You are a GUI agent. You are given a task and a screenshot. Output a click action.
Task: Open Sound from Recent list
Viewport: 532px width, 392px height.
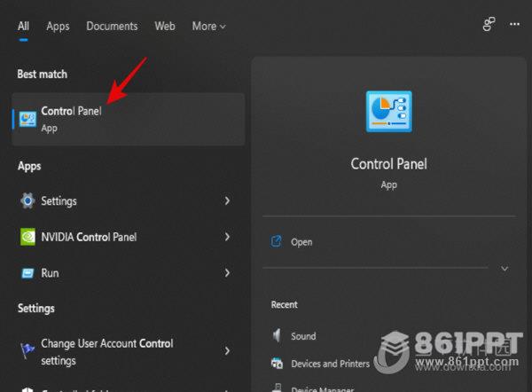pyautogui.click(x=303, y=336)
